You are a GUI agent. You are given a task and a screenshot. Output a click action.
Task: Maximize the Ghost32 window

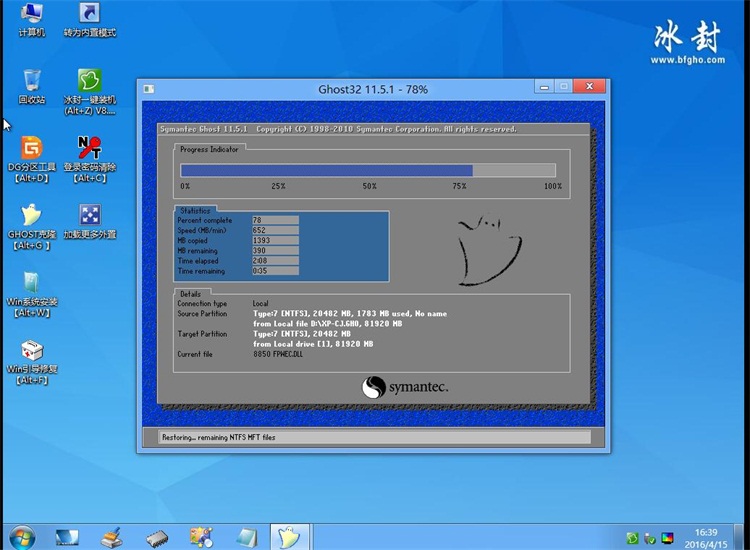(x=564, y=87)
